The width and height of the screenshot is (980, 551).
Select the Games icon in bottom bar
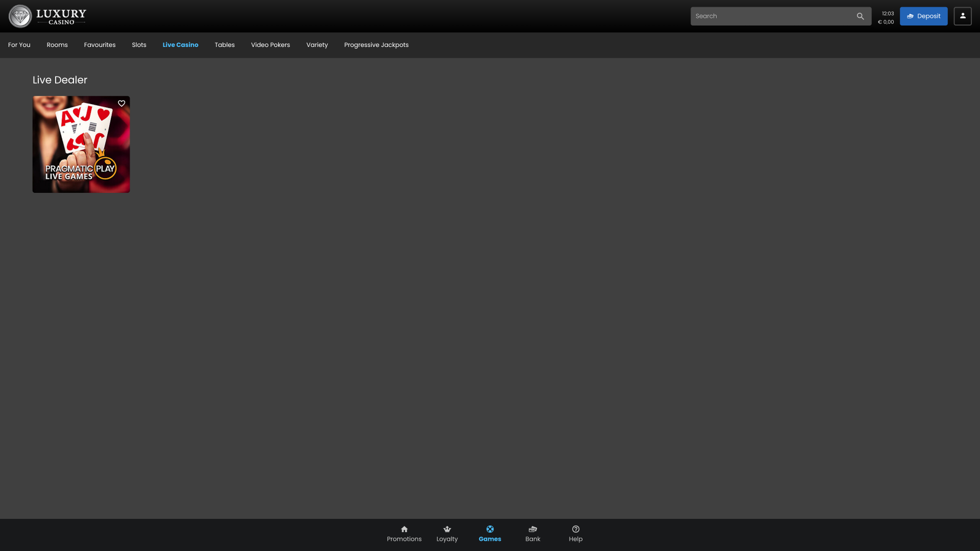490,529
